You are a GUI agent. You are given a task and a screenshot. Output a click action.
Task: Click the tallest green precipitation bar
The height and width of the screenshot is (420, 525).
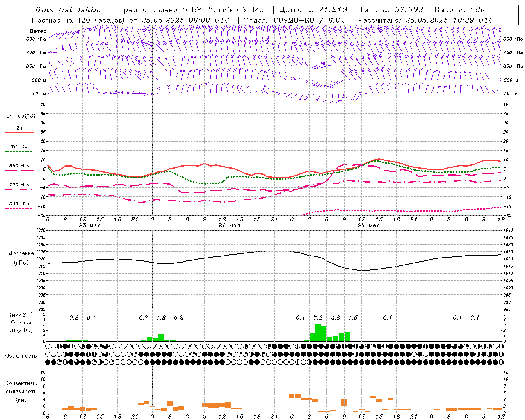coord(318,332)
